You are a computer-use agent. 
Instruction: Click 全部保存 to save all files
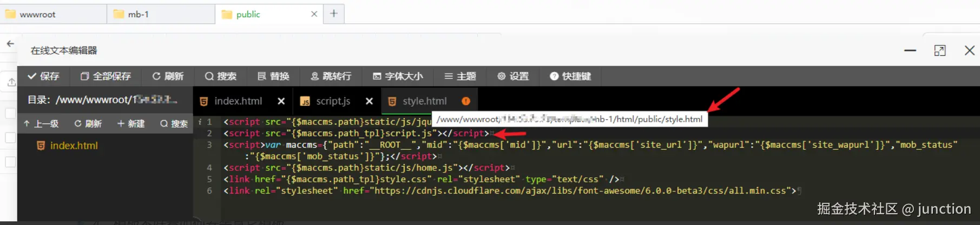coord(106,76)
